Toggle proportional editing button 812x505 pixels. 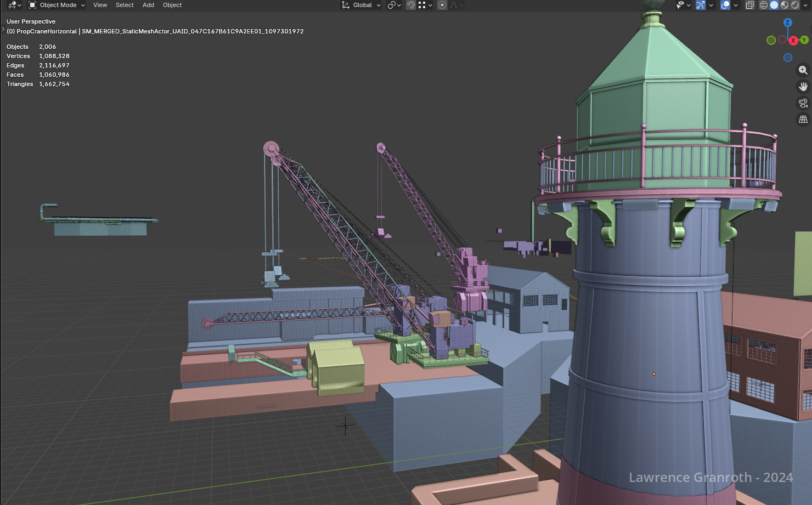click(x=442, y=5)
